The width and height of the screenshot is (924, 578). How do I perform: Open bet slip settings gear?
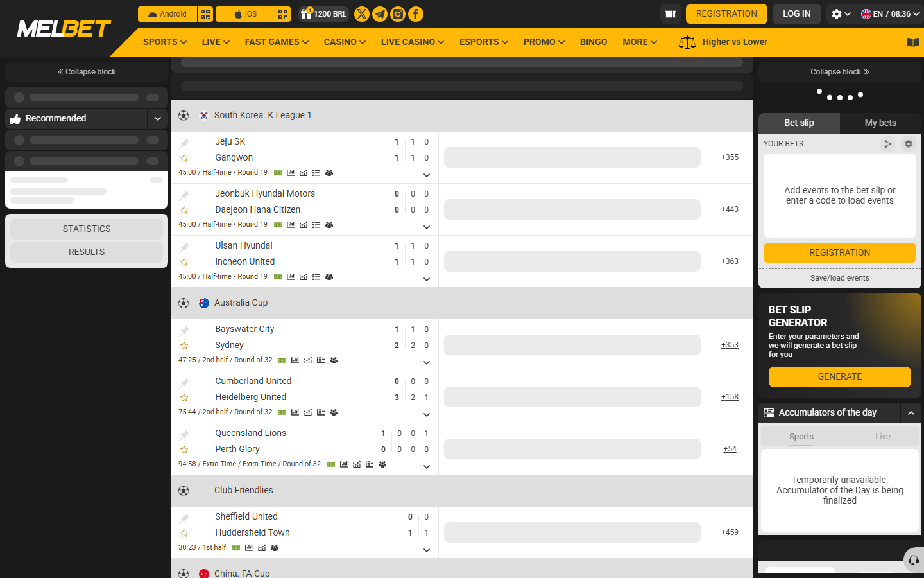click(x=909, y=144)
